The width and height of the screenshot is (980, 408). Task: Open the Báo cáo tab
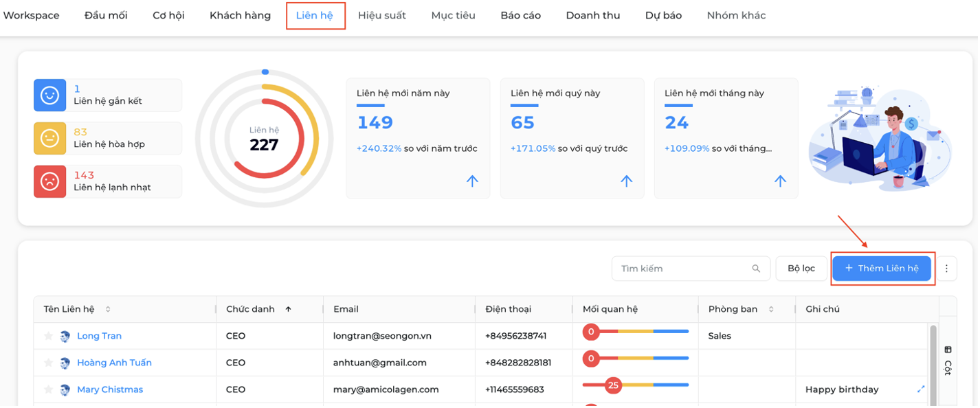(520, 15)
